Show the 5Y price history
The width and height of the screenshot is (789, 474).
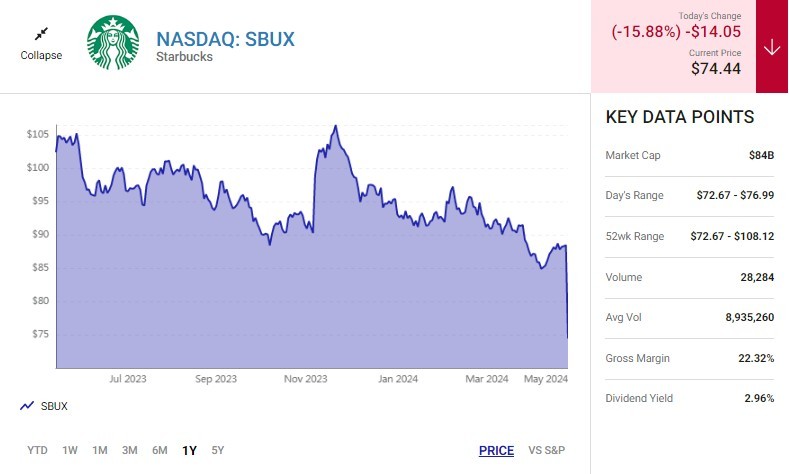pyautogui.click(x=218, y=450)
